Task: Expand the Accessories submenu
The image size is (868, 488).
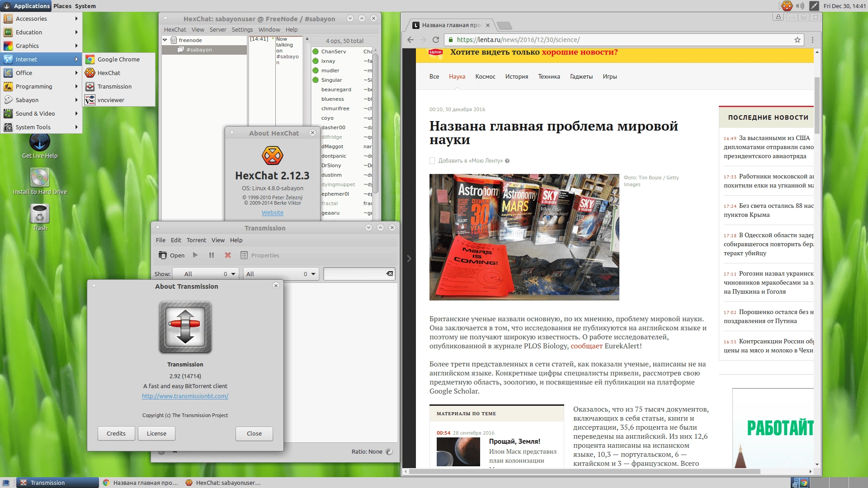Action: click(x=41, y=19)
